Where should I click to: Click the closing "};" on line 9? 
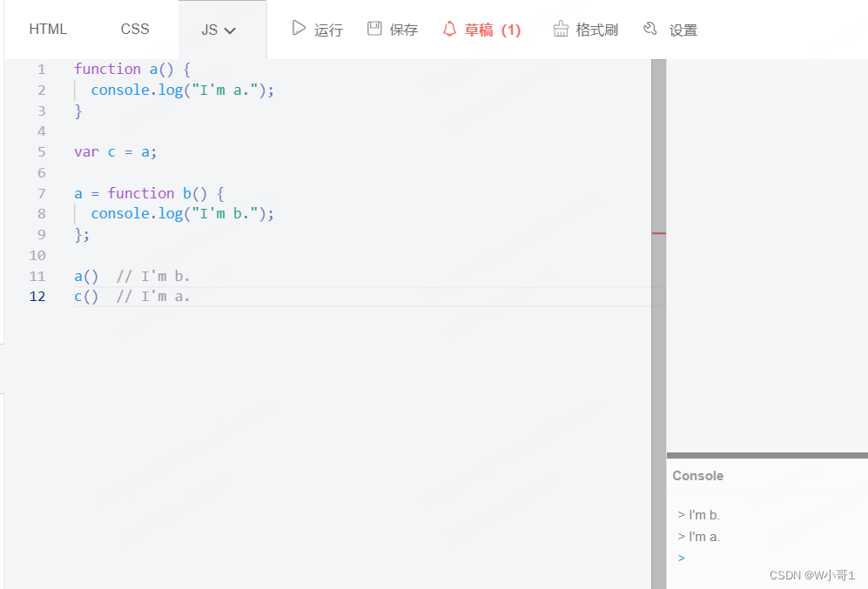(x=82, y=235)
